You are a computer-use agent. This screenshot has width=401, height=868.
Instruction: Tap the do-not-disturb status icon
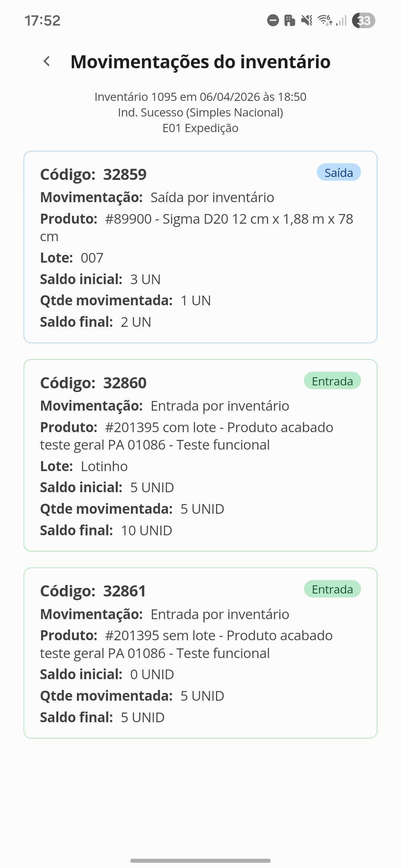coord(273,20)
